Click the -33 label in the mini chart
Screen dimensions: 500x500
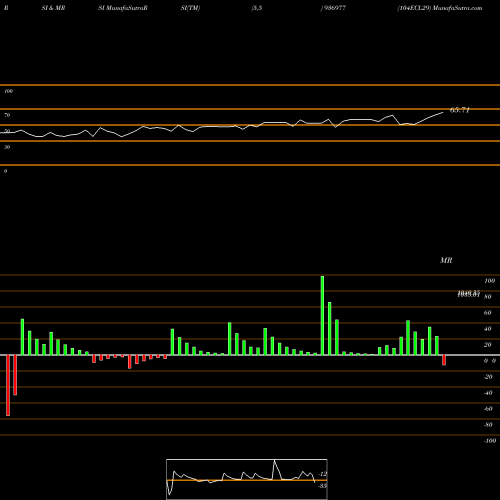pyautogui.click(x=323, y=486)
